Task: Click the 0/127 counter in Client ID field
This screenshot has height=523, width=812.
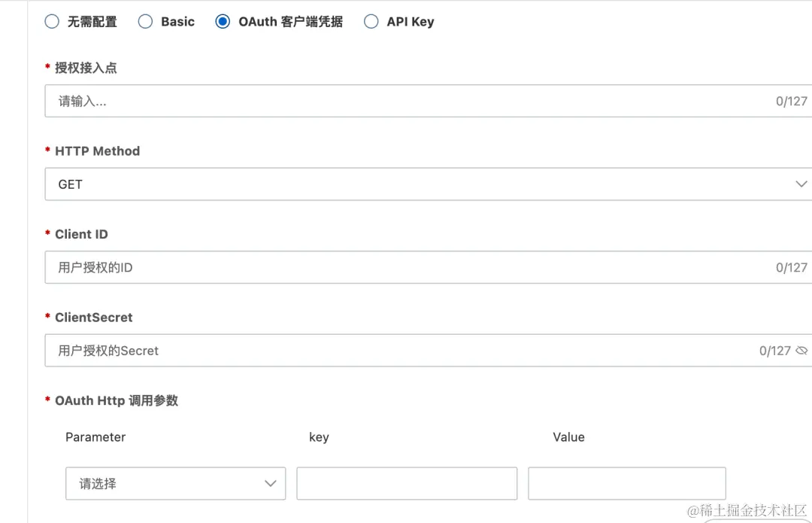Action: 791,267
